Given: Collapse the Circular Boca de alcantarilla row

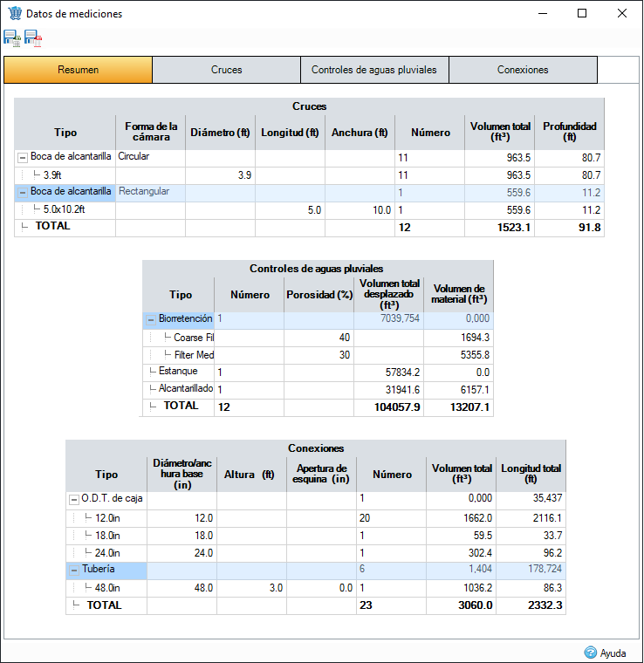Looking at the screenshot, I should (x=23, y=158).
